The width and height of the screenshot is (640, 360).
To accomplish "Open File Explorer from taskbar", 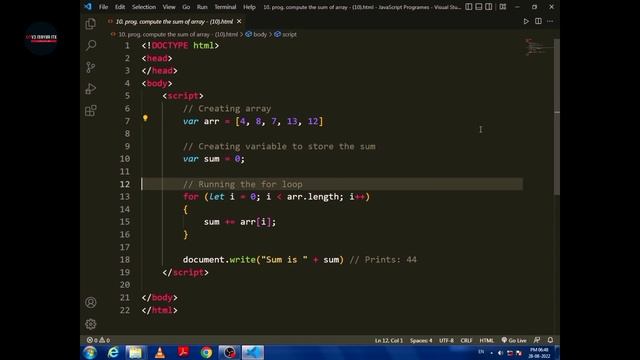I will [135, 352].
